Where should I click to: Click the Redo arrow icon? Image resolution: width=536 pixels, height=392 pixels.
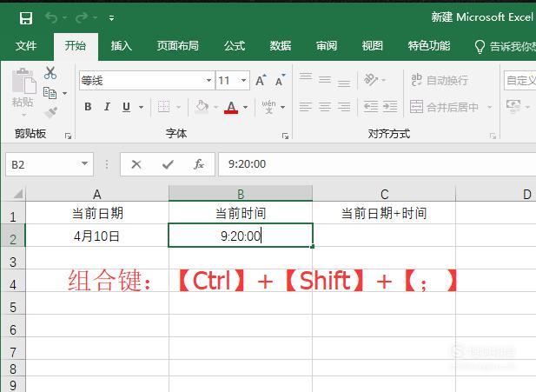pos(82,17)
